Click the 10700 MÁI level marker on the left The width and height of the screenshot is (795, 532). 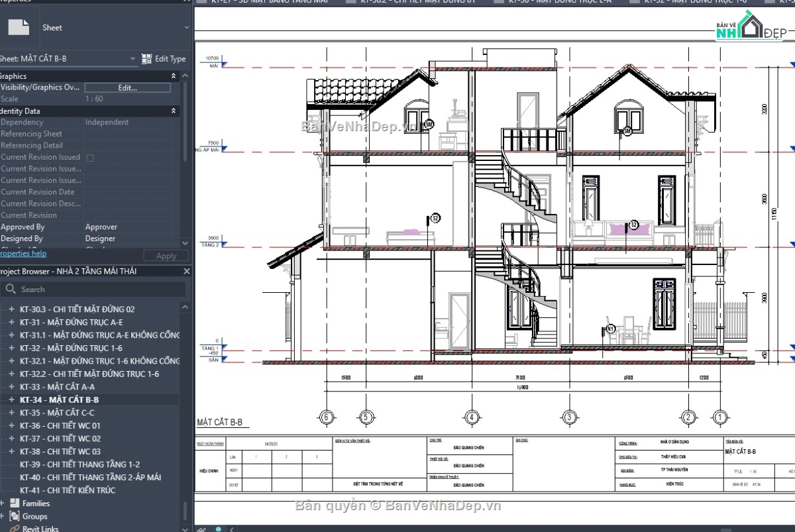(x=215, y=62)
